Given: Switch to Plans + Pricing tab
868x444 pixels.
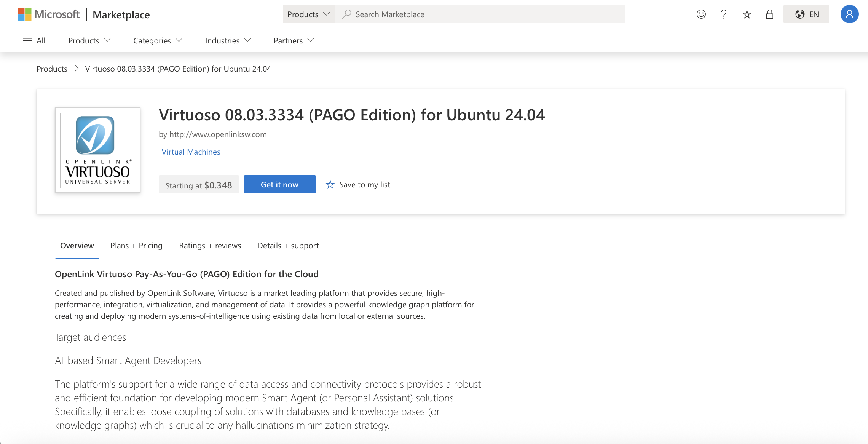Looking at the screenshot, I should pos(136,246).
